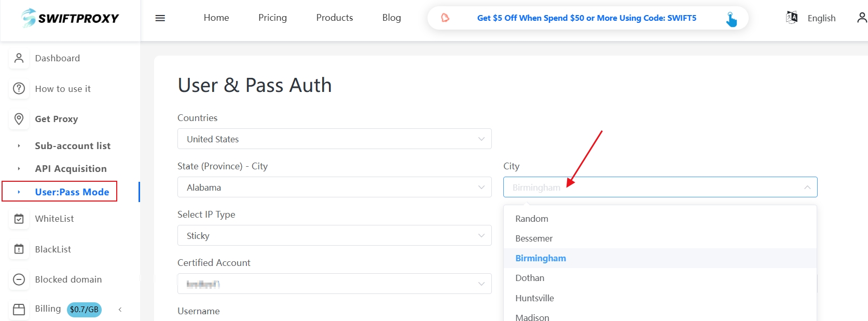This screenshot has height=321, width=868.
Task: Click the Billing wallet icon
Action: click(19, 310)
